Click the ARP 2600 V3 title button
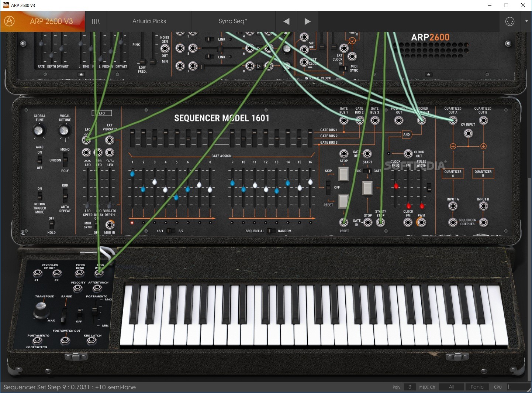The height and width of the screenshot is (393, 532). point(51,21)
